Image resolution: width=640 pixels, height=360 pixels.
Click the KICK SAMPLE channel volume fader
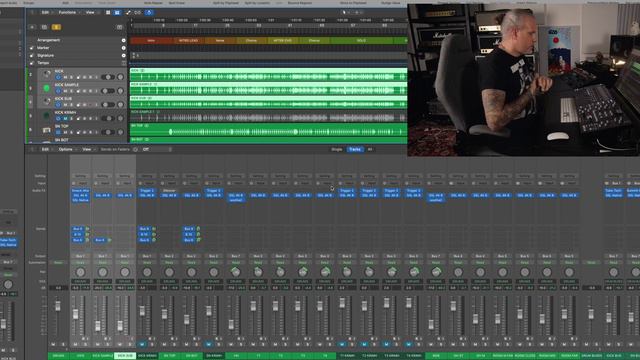point(98,325)
